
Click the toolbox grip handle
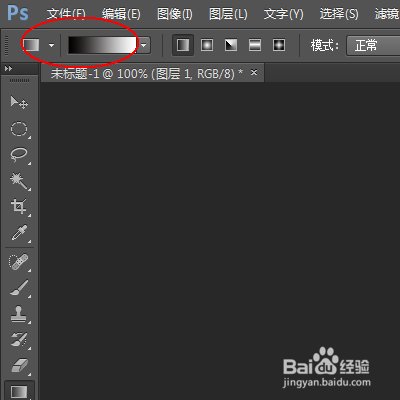point(19,81)
